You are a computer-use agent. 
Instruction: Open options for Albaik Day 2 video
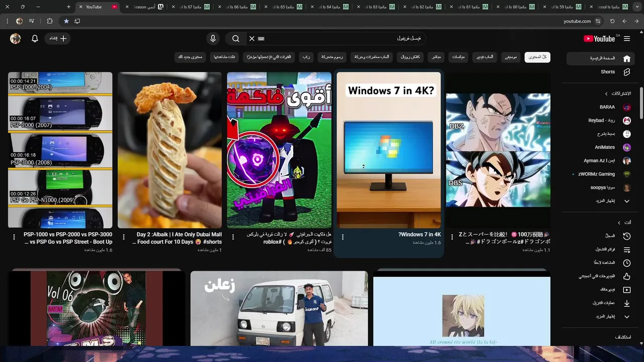[x=124, y=237]
